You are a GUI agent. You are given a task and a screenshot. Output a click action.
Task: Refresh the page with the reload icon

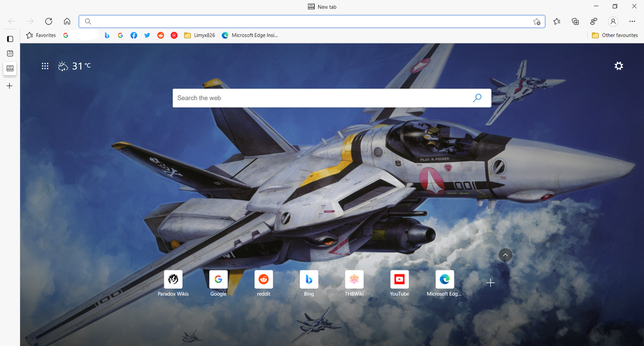(x=48, y=21)
